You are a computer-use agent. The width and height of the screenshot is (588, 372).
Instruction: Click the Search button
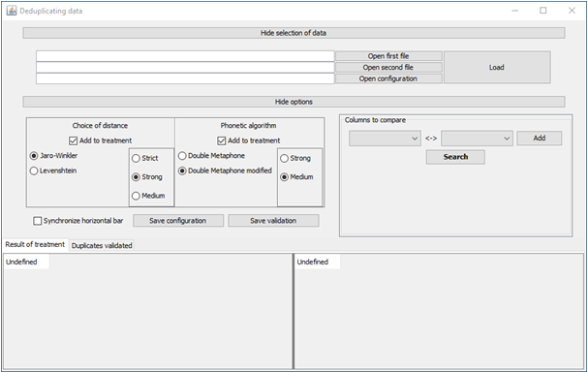coord(455,157)
